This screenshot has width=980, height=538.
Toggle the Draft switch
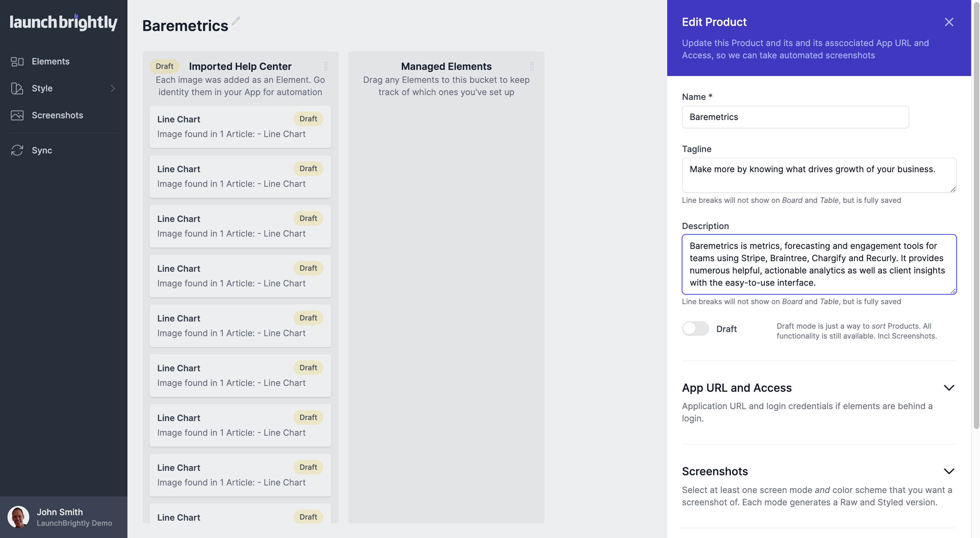point(695,329)
